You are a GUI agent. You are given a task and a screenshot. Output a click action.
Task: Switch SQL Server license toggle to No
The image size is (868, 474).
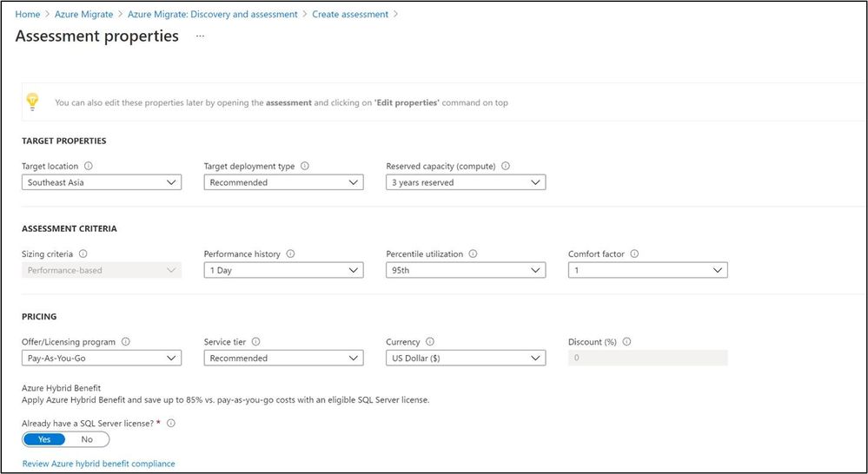click(87, 439)
